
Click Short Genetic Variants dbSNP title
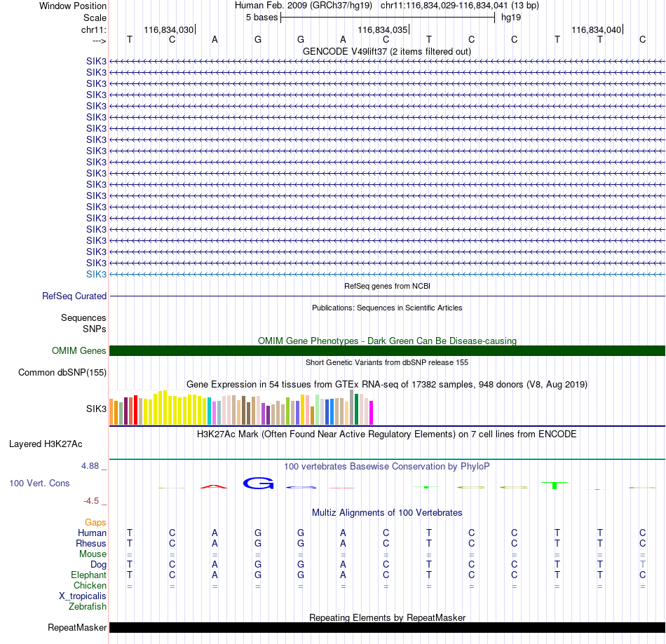point(387,362)
